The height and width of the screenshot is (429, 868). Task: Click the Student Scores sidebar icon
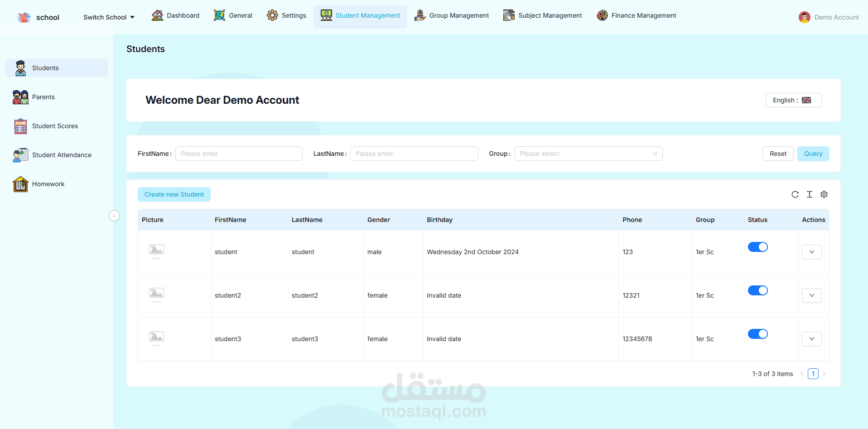click(x=20, y=126)
